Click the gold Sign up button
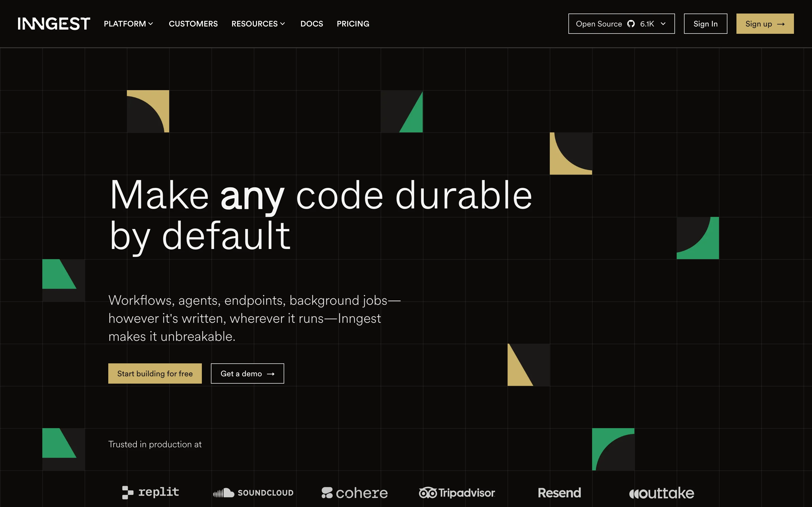 765,24
